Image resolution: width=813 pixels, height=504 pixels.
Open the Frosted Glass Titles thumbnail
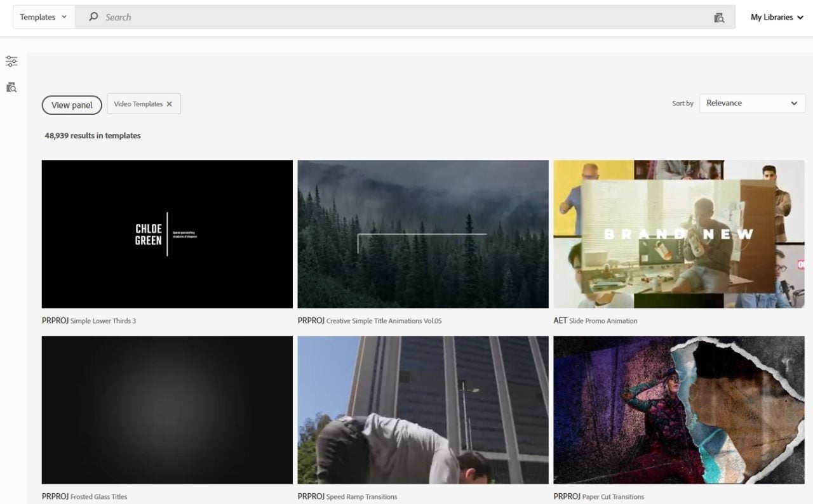167,409
